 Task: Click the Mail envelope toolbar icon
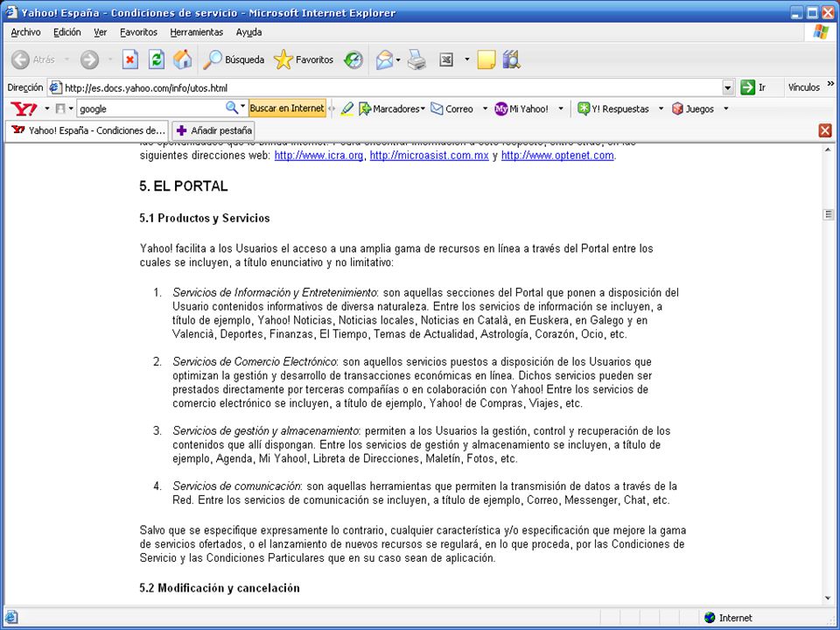pyautogui.click(x=384, y=59)
